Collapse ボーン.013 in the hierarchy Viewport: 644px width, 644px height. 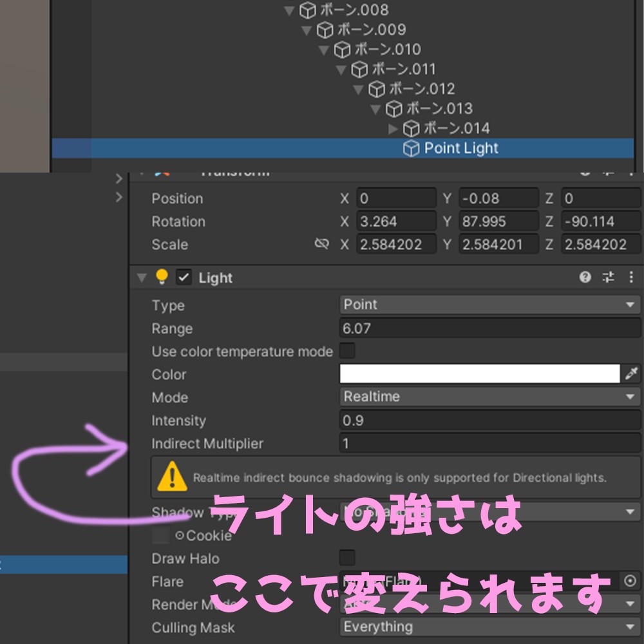(375, 108)
